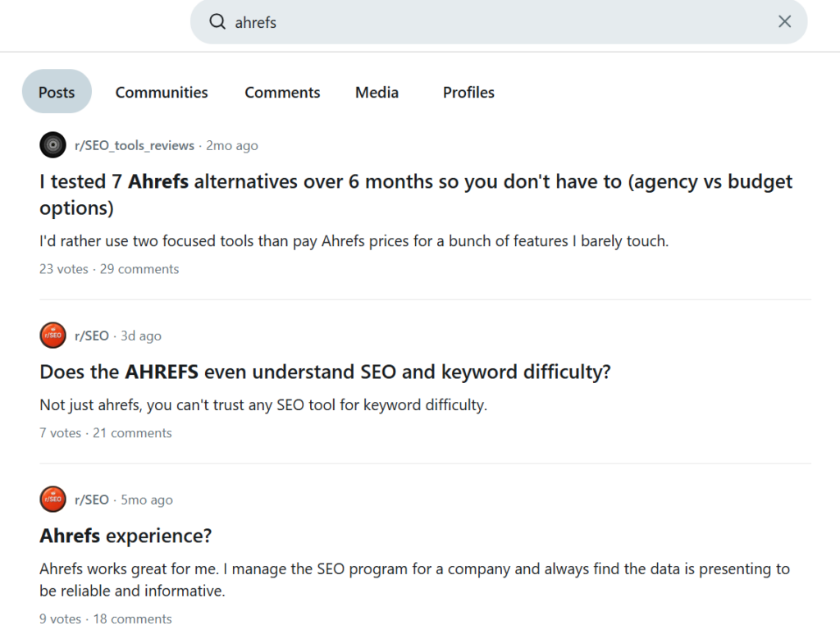Click the snippet about paying Ahrefs prices
Viewport: 840px width, 630px height.
pos(354,241)
